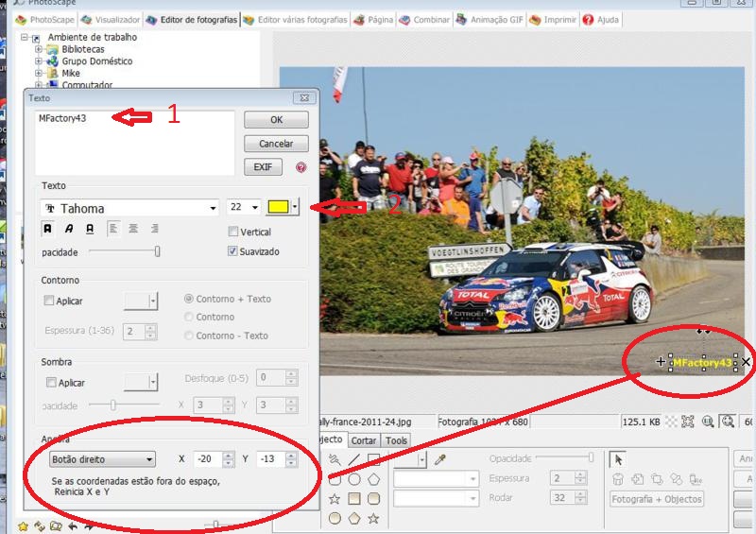The width and height of the screenshot is (756, 534).
Task: Confirm text dialog with OK
Action: point(276,120)
